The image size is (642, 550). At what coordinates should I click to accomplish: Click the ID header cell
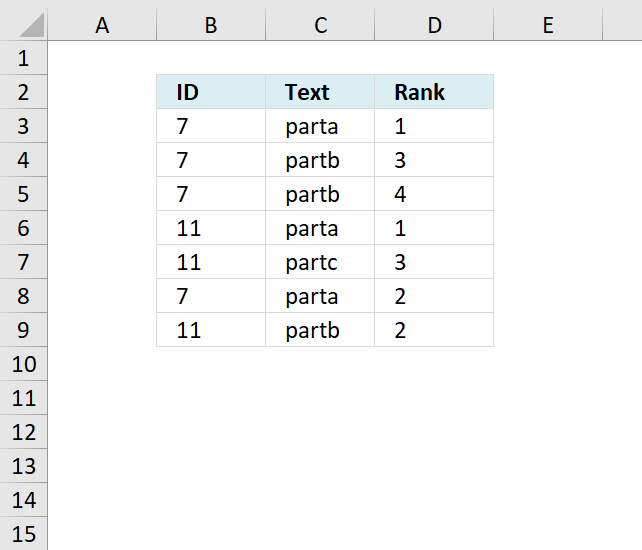point(211,92)
